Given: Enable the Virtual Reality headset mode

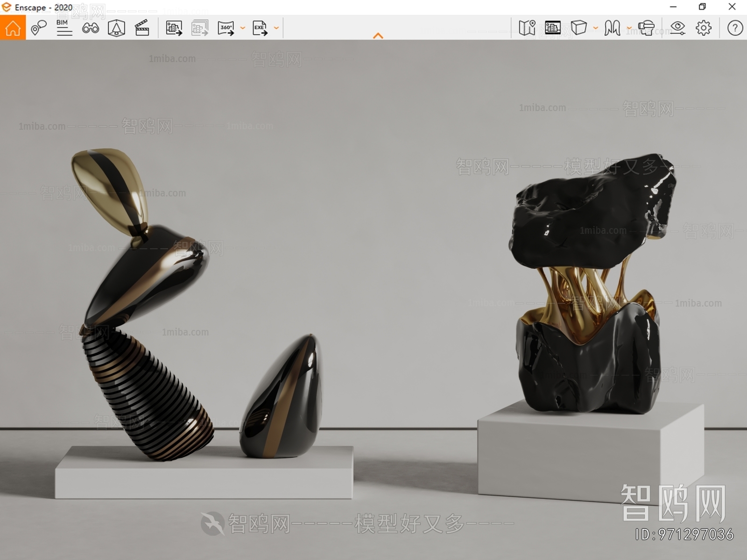Looking at the screenshot, I should click(x=647, y=28).
